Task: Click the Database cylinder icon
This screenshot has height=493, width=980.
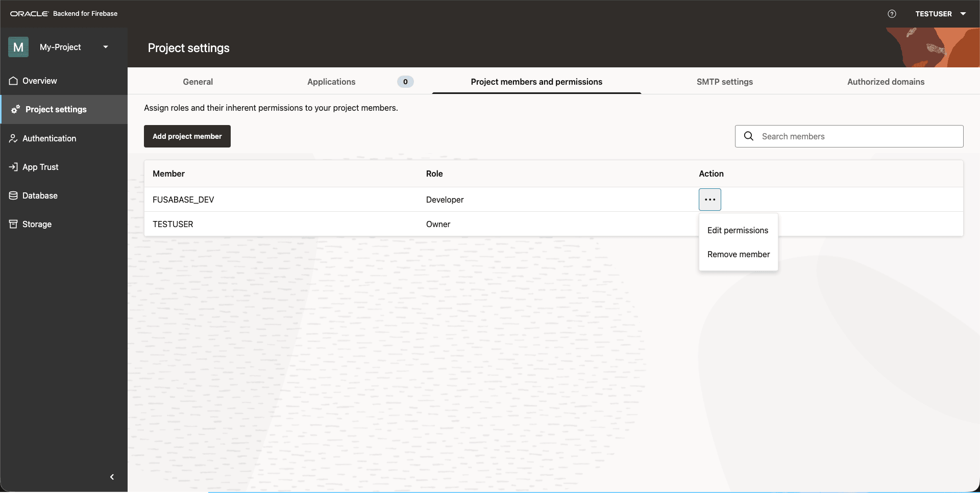Action: click(13, 195)
